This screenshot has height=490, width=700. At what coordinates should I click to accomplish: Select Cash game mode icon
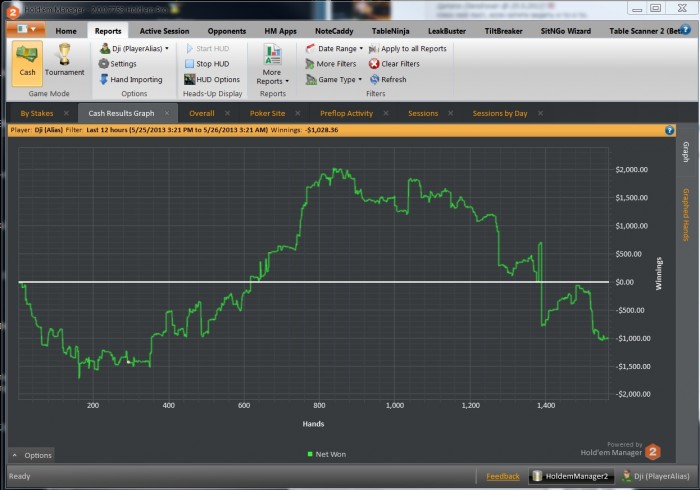pyautogui.click(x=27, y=62)
